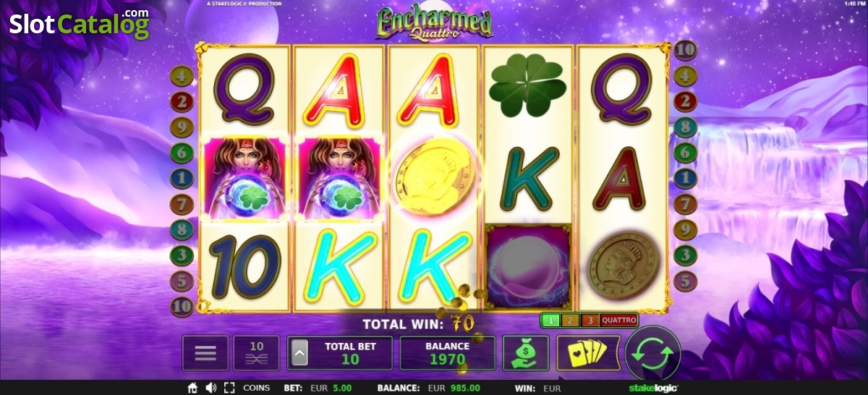
Task: Click the Balance 1970 display
Action: click(x=446, y=353)
